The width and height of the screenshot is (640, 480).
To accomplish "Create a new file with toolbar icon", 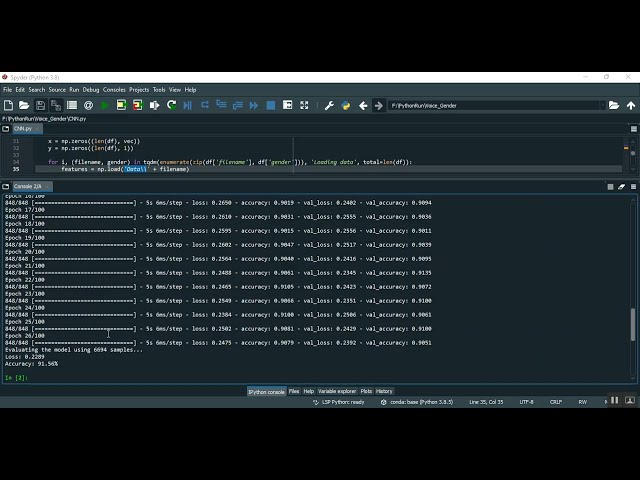I will point(8,105).
